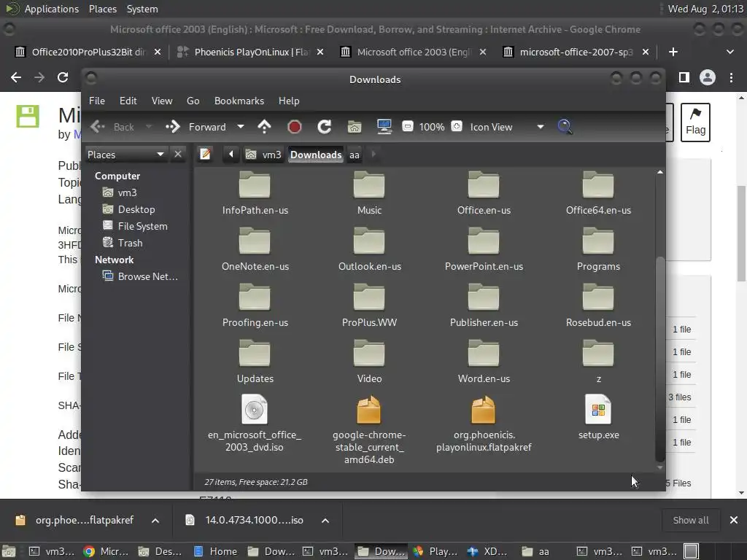Viewport: 747px width, 560px height.
Task: Expand 14.0.4734.1000 iso download options chevron
Action: coord(325,521)
